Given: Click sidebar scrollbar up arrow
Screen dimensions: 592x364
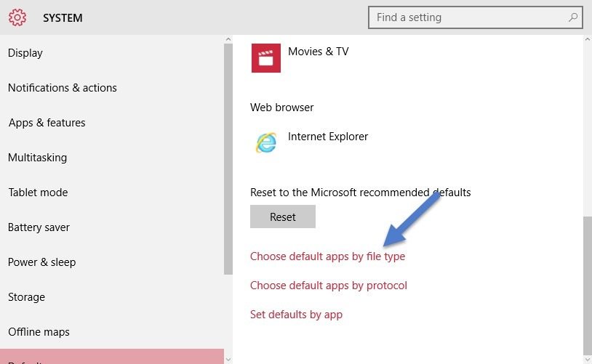Looking at the screenshot, I should click(228, 39).
